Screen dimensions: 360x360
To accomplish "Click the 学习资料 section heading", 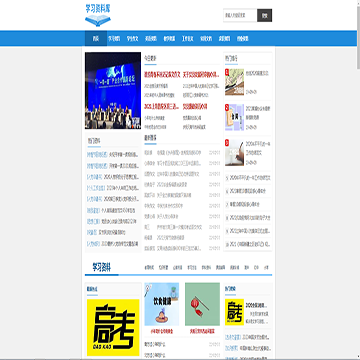I will [x=102, y=267].
